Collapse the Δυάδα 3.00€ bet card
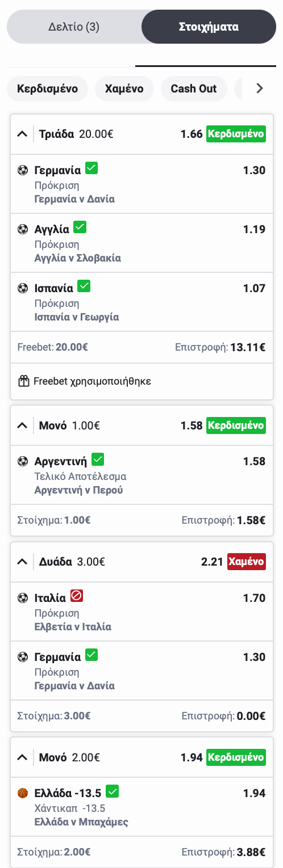This screenshot has width=283, height=868. [x=22, y=562]
